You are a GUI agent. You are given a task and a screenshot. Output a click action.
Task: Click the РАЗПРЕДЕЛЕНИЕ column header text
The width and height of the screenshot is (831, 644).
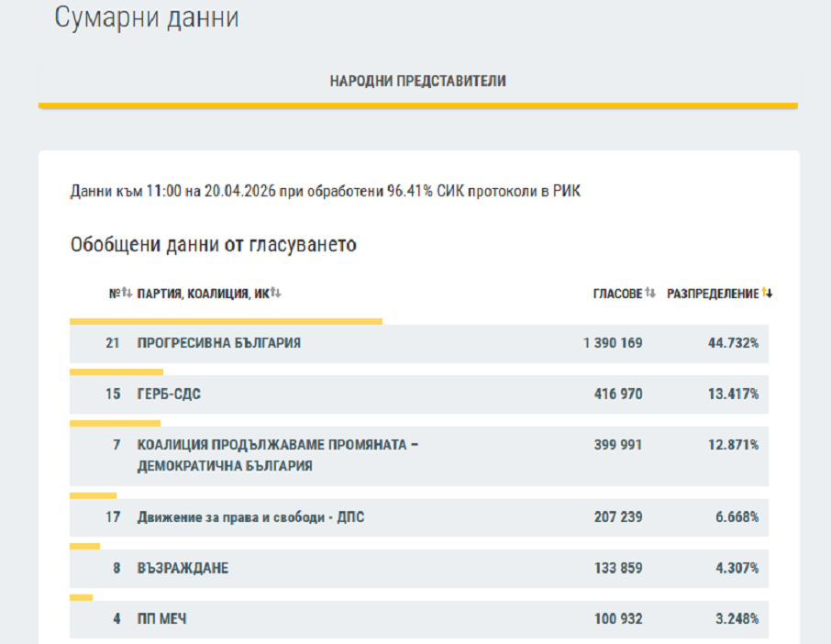click(x=712, y=294)
